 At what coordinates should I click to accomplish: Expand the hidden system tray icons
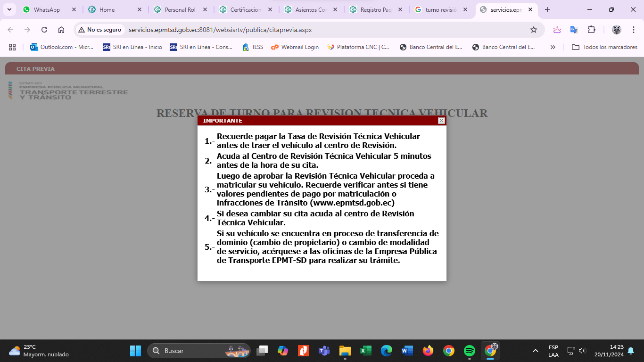(x=535, y=351)
